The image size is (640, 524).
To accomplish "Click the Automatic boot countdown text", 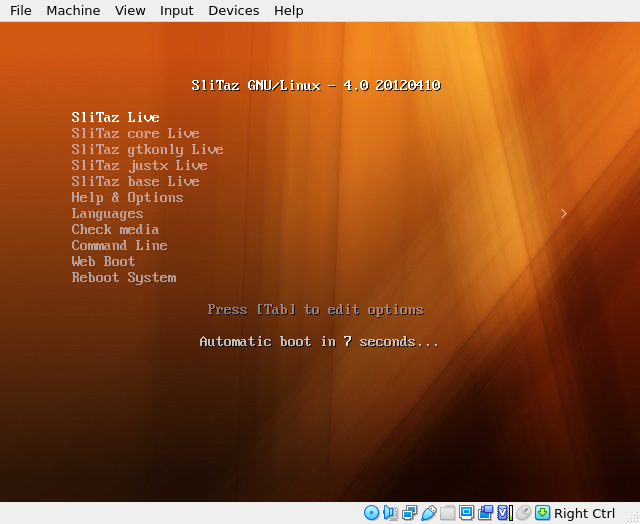I will click(319, 342).
